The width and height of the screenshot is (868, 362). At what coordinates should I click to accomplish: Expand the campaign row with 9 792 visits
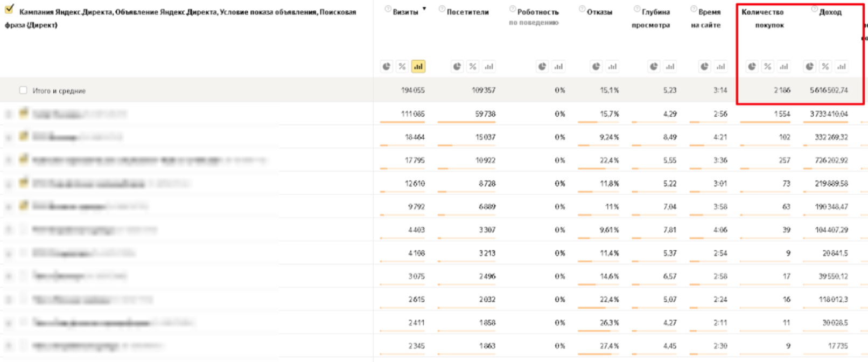pyautogui.click(x=8, y=207)
